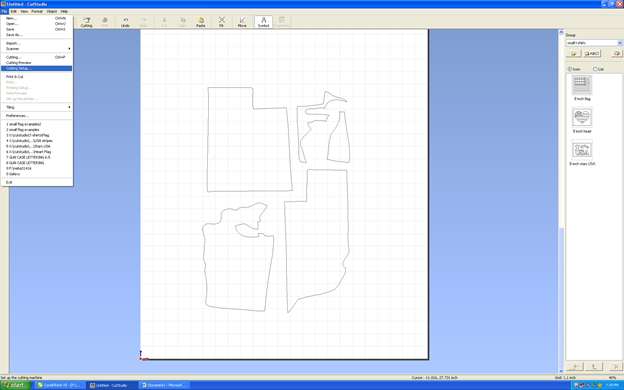
Task: Select the List view radio button
Action: (595, 69)
